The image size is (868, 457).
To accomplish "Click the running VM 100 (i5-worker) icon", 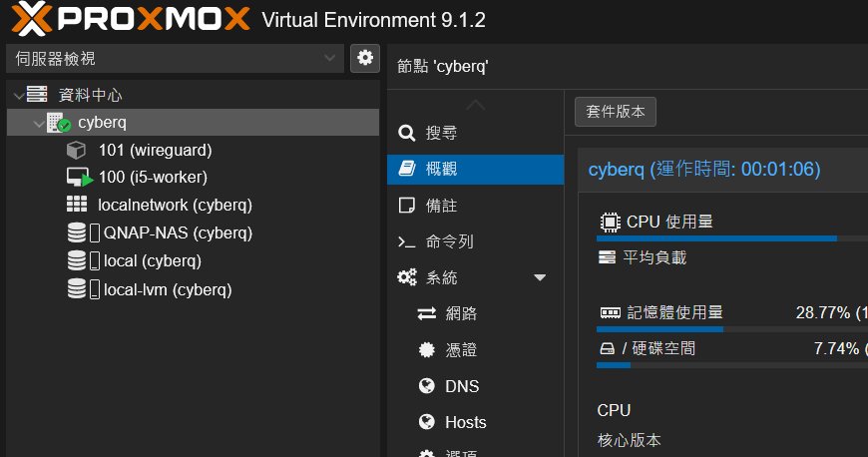I will pos(79,178).
